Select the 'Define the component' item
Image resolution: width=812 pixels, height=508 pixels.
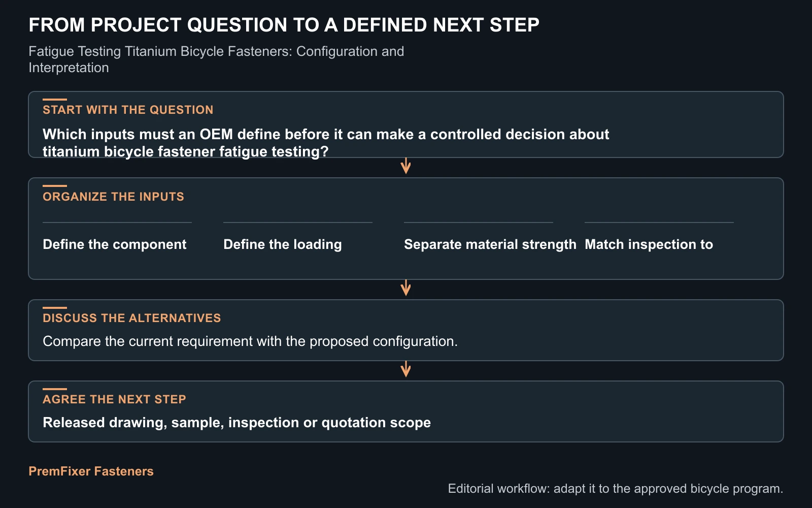coord(115,244)
